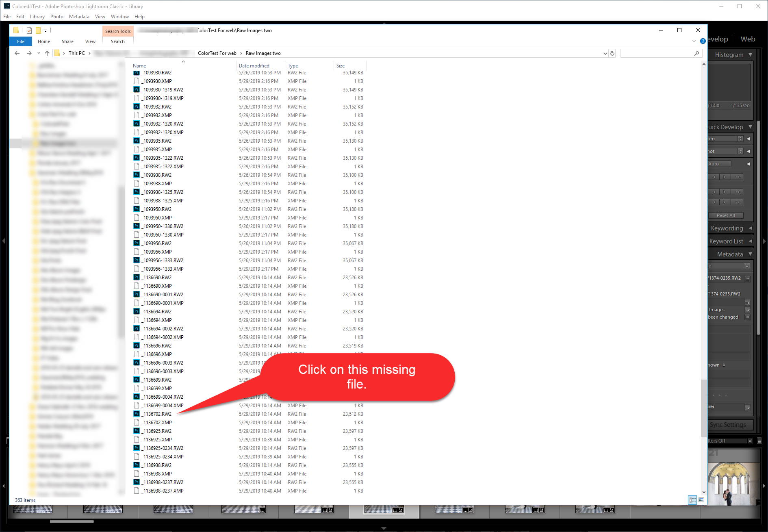Sort files by Type column
Image resolution: width=768 pixels, height=532 pixels.
[293, 65]
